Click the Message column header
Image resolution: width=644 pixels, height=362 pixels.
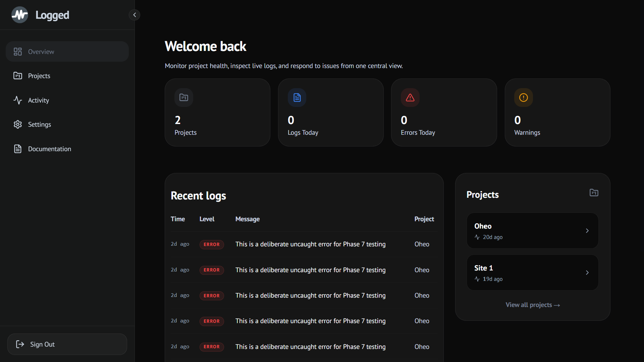pyautogui.click(x=248, y=219)
